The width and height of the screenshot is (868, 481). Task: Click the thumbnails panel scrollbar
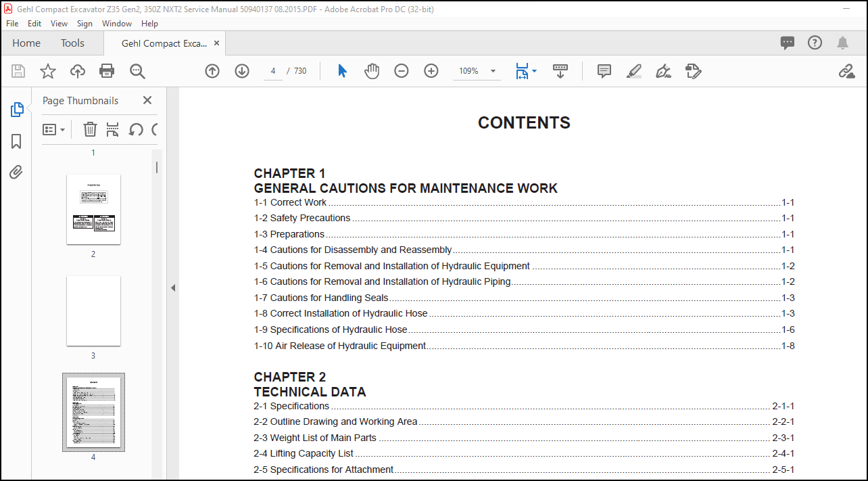[157, 167]
